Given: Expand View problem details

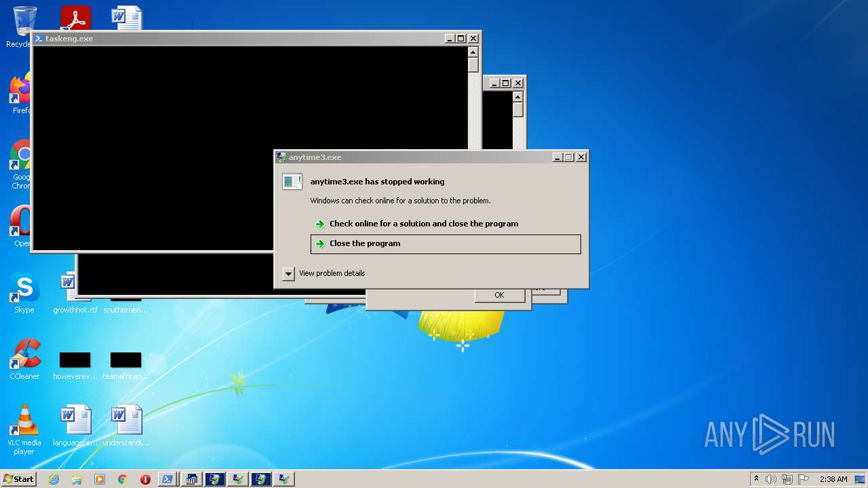Looking at the screenshot, I should pos(288,274).
